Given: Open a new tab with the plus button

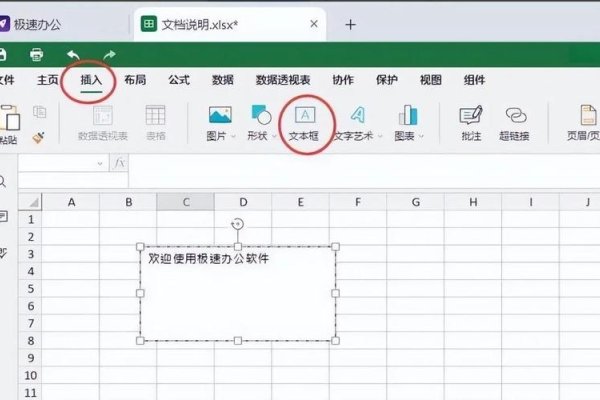Looking at the screenshot, I should tap(350, 25).
